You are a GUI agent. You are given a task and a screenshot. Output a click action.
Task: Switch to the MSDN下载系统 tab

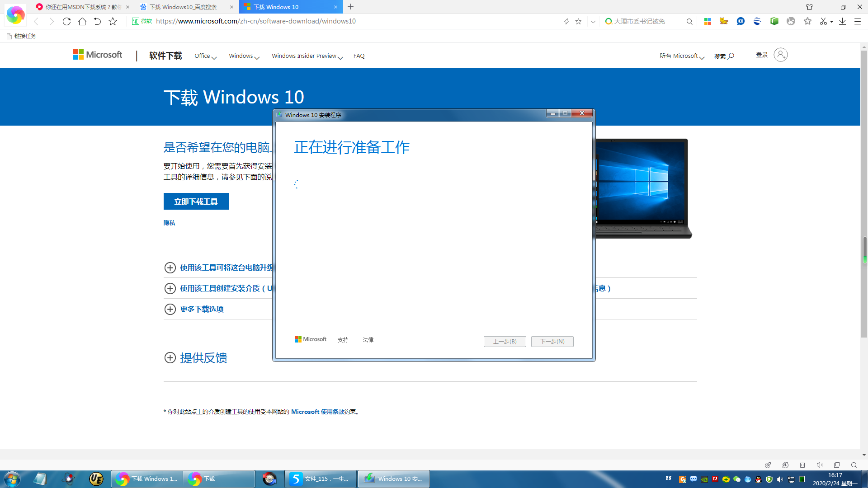coord(83,7)
